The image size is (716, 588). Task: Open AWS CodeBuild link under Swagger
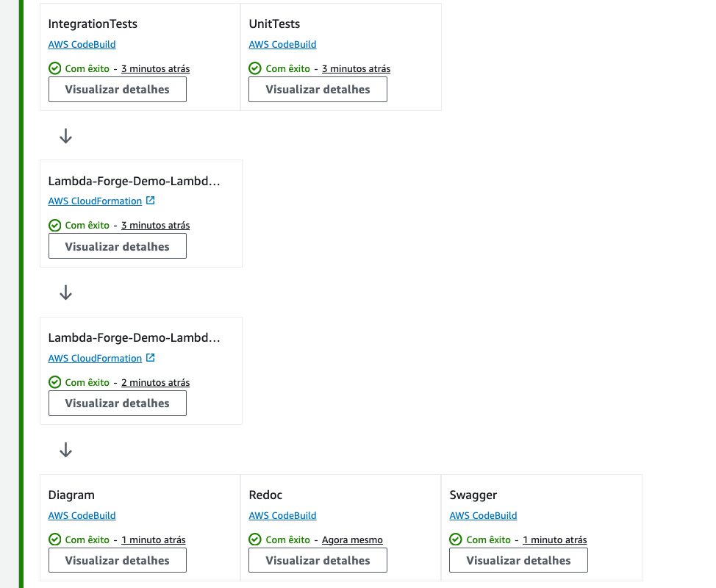coord(483,515)
